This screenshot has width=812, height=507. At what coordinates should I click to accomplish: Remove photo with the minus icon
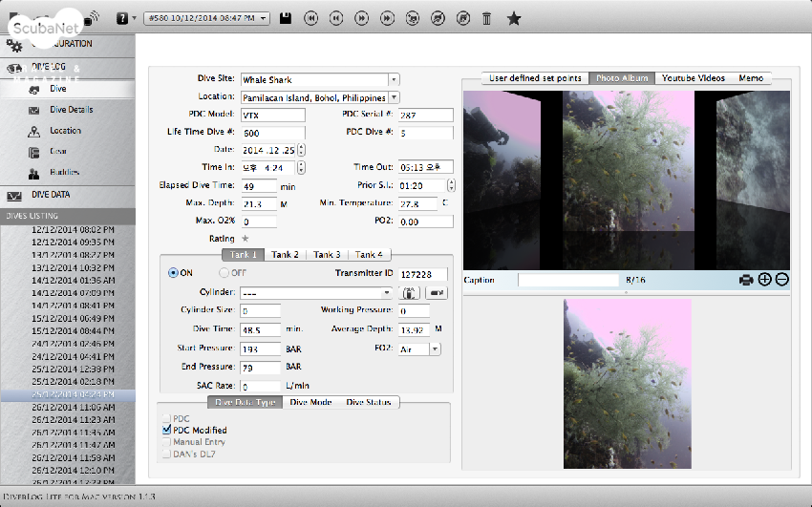pyautogui.click(x=781, y=280)
